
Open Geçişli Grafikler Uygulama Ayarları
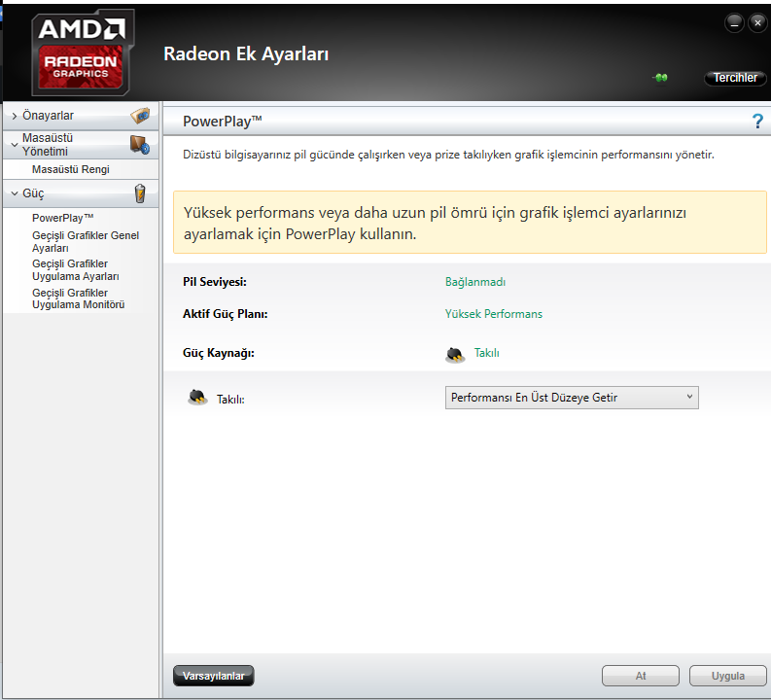tap(76, 270)
